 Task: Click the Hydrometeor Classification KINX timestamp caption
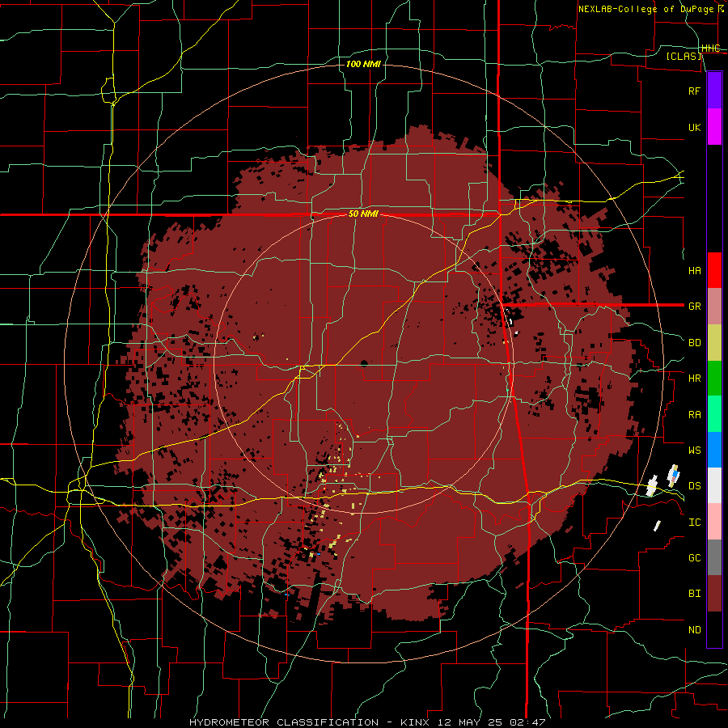(x=366, y=722)
